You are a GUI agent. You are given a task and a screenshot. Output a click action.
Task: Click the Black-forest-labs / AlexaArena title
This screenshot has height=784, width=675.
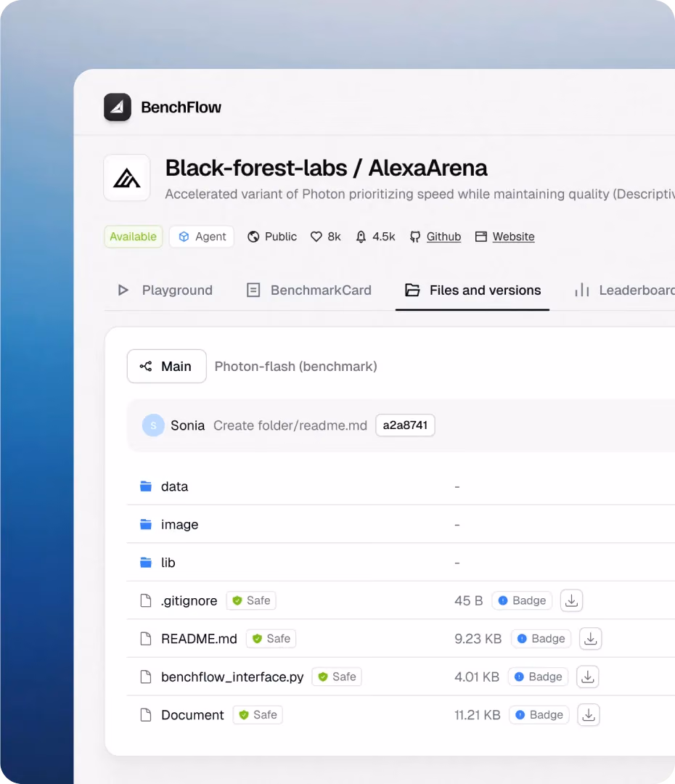(326, 168)
